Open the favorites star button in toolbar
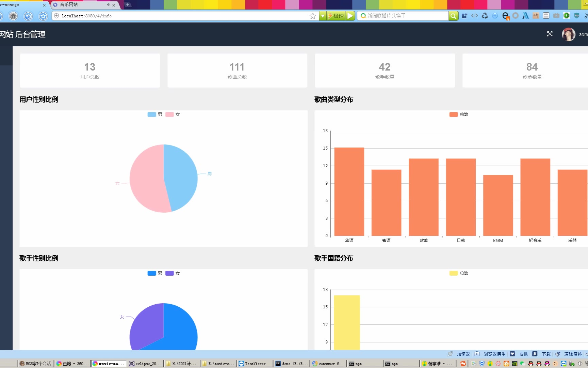588x368 pixels. [43, 16]
